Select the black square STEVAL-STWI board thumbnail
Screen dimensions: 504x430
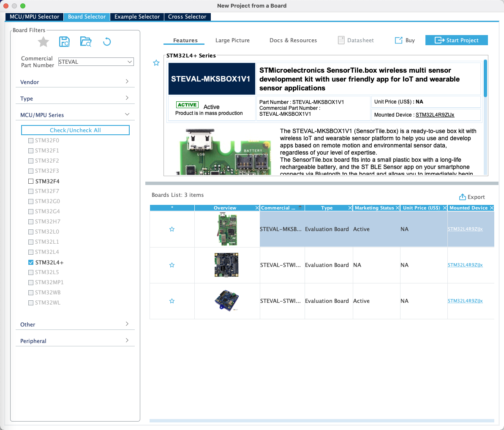click(226, 265)
